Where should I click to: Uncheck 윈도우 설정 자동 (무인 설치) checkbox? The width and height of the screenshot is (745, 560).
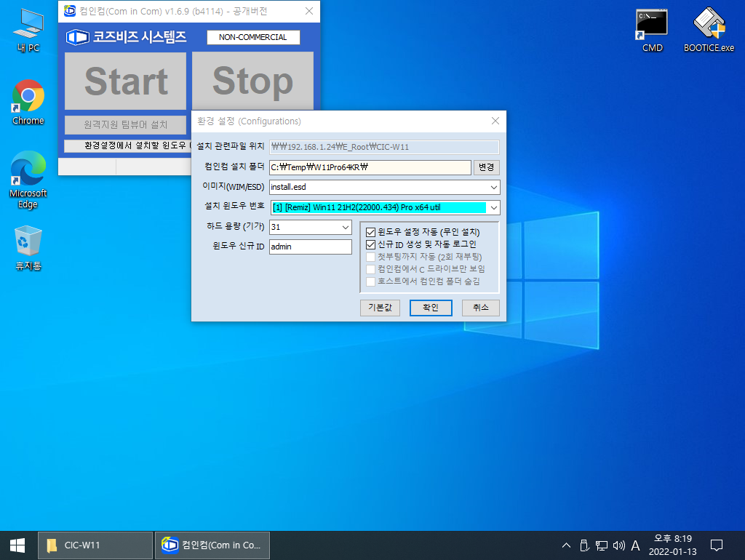[370, 232]
